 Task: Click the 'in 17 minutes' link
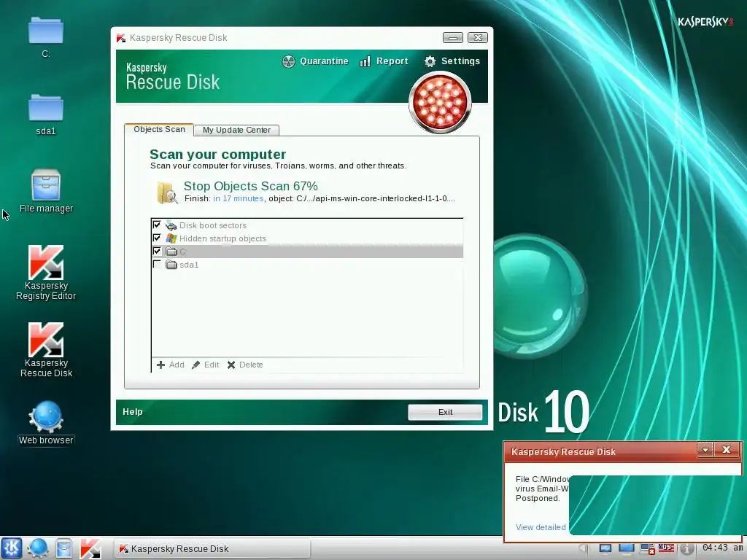239,198
